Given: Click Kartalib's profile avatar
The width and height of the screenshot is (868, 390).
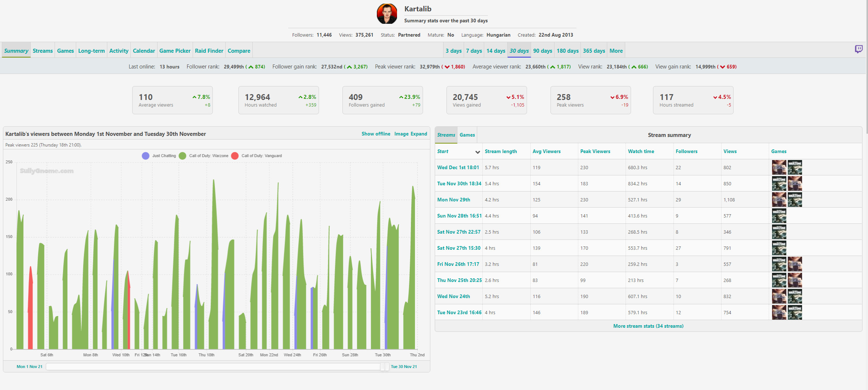Looking at the screenshot, I should click(x=387, y=14).
